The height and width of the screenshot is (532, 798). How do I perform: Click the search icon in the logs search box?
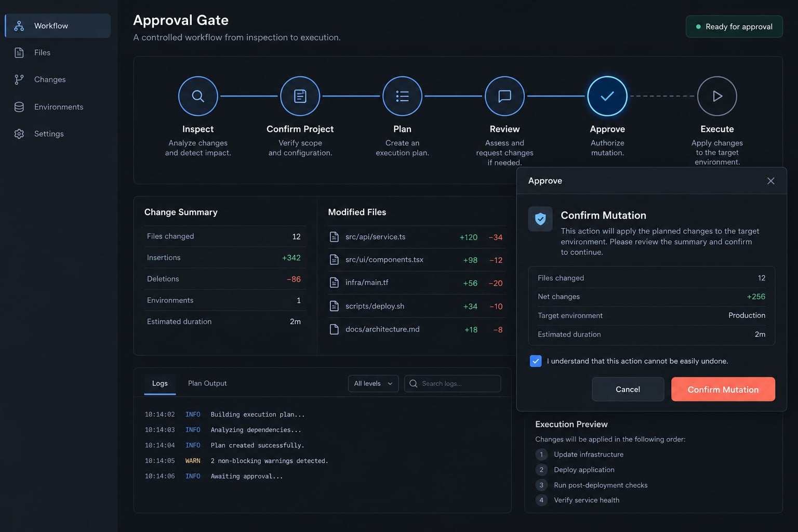414,383
